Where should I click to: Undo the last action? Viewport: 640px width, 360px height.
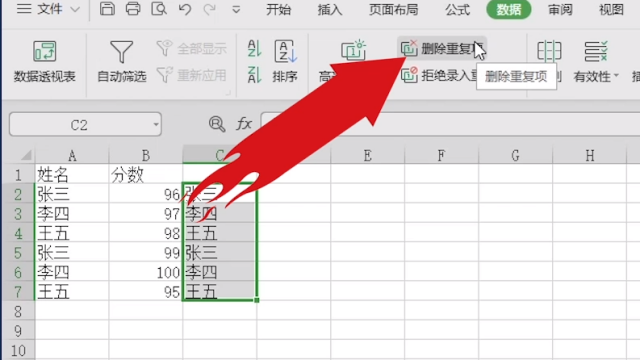pos(185,9)
